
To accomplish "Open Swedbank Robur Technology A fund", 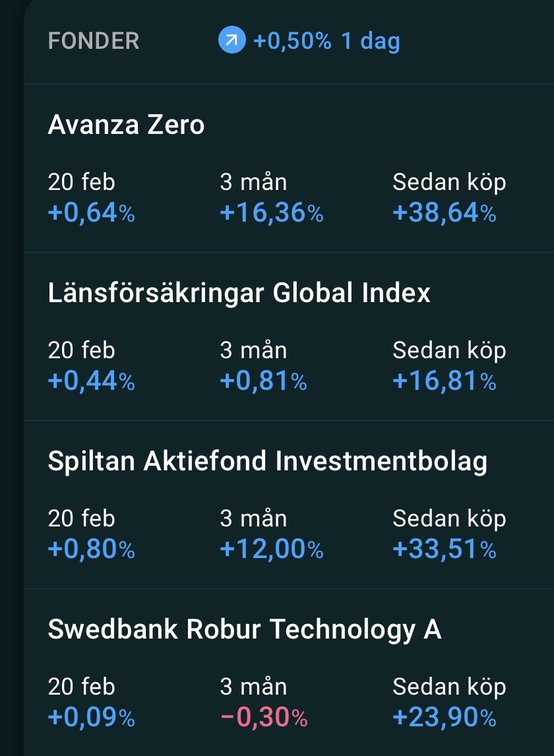I will (244, 630).
